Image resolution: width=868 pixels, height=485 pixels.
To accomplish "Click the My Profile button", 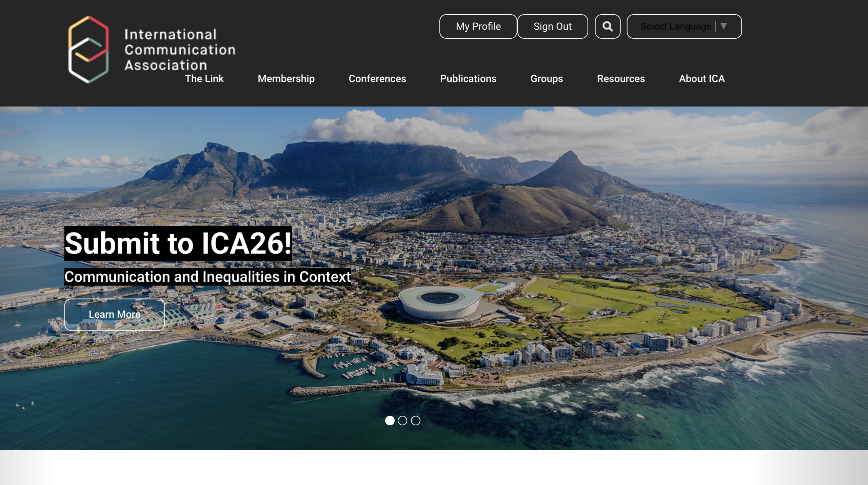I will [478, 26].
